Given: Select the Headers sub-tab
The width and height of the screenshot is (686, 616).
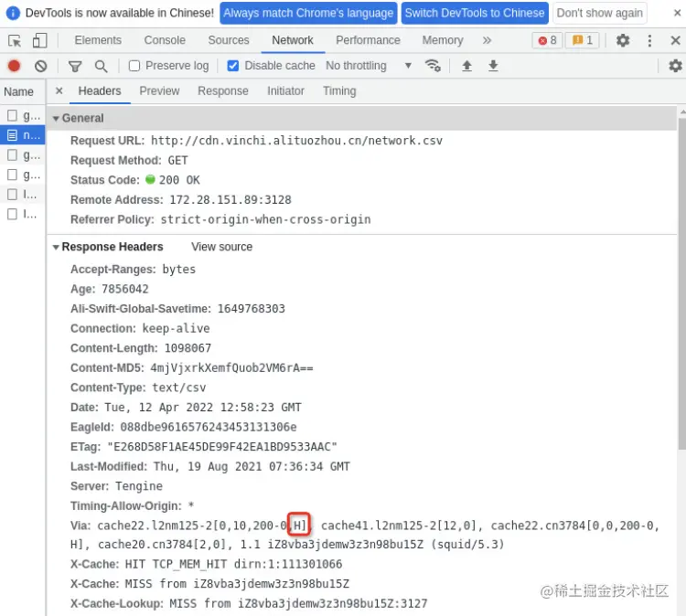Looking at the screenshot, I should point(100,90).
